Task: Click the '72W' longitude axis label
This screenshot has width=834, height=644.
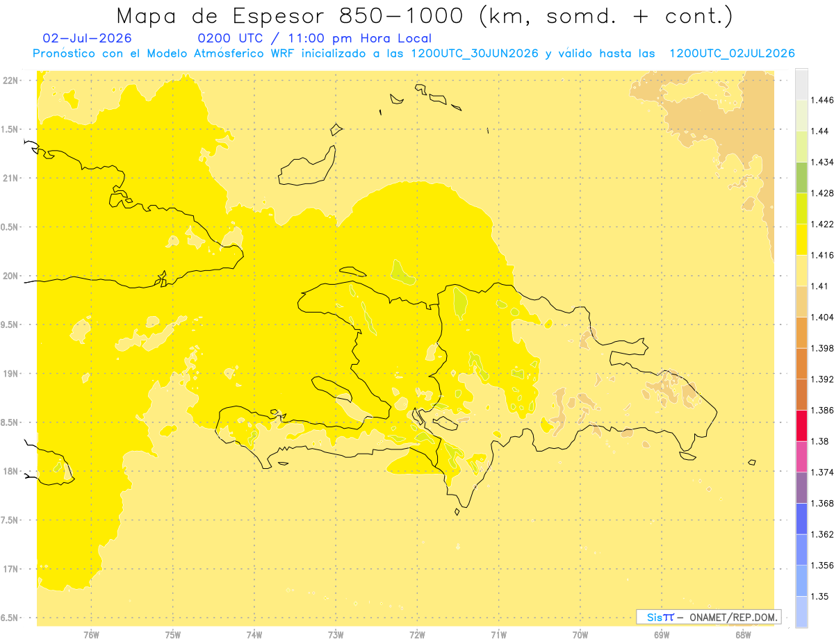Action: (x=418, y=634)
